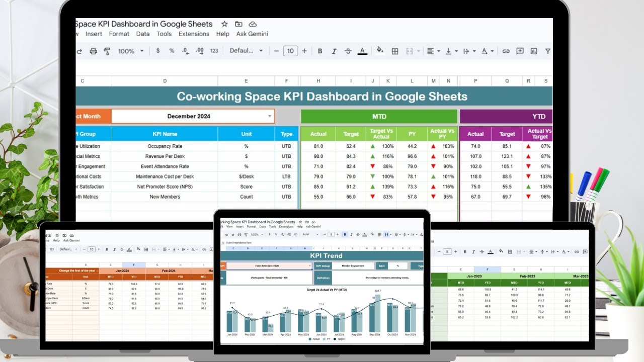Click Ask Gemini on the large laptop
This screenshot has width=644, height=362.
coord(252,34)
